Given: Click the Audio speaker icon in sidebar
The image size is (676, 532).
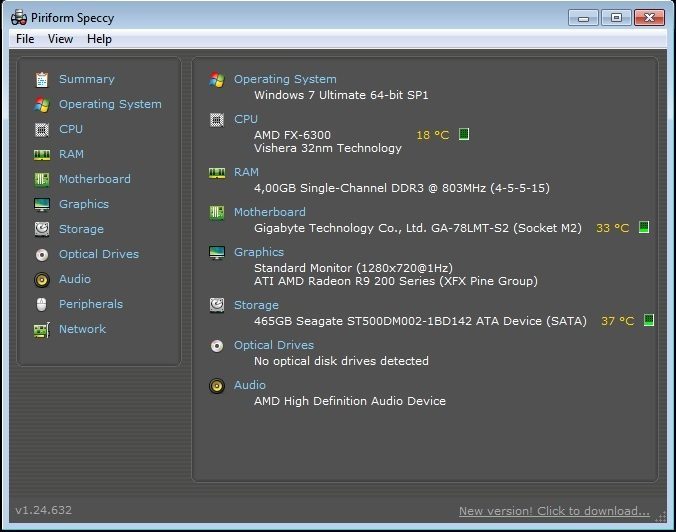Looking at the screenshot, I should (42, 280).
